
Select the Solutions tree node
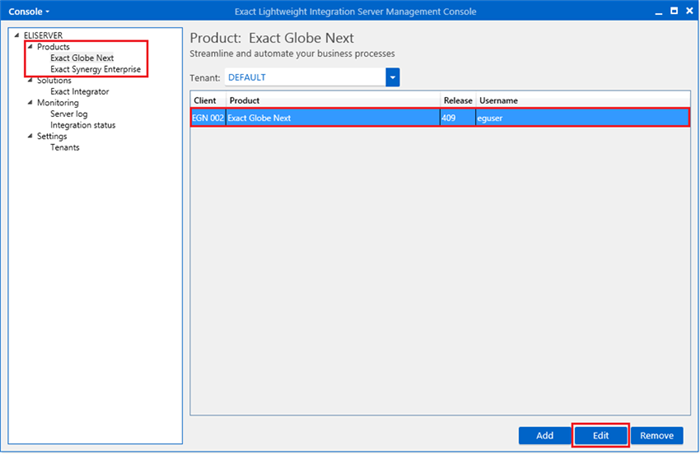click(54, 80)
